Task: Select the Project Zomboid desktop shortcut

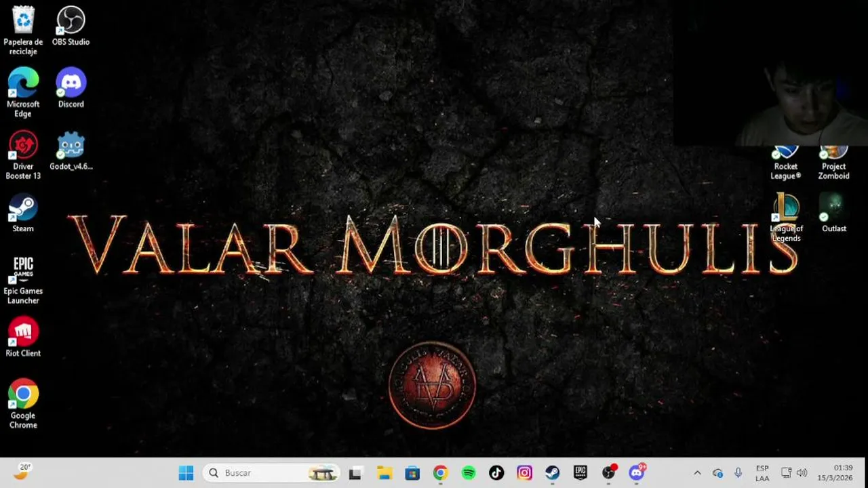Action: tap(833, 163)
